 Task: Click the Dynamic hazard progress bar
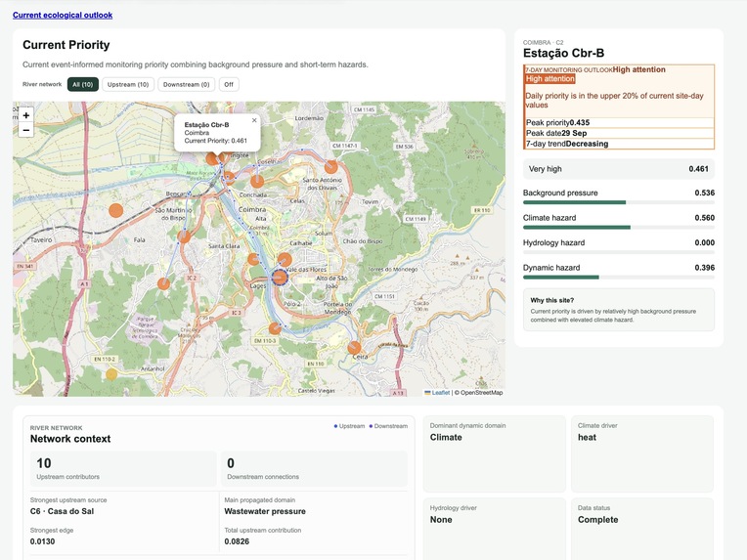tap(619, 278)
